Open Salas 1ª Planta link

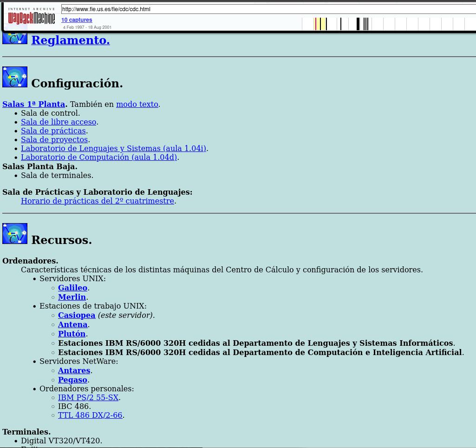[35, 104]
